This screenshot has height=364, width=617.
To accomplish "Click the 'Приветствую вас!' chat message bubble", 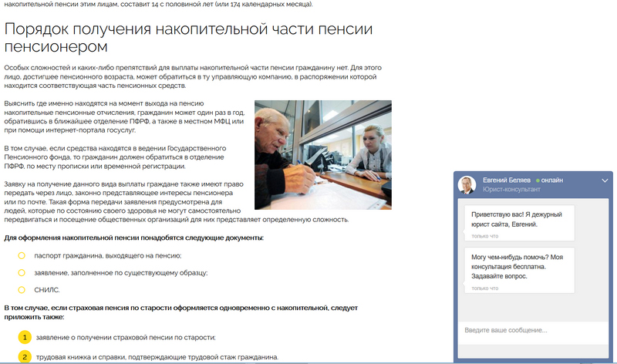I will pos(515,219).
